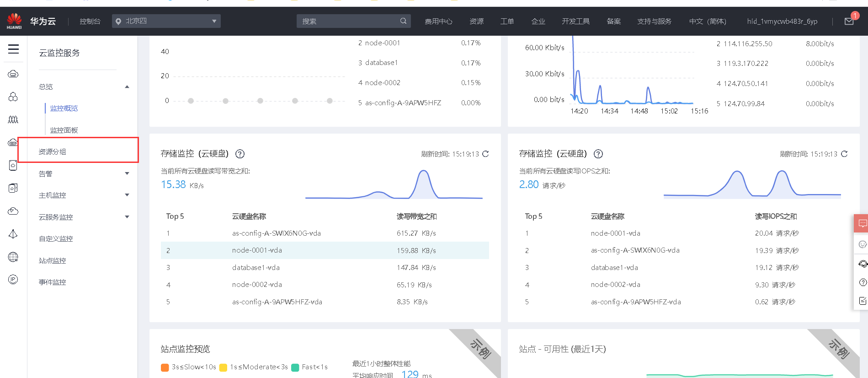Click as-config-A-SWIX6N0G-vda in the 读写IOPS table

click(x=635, y=250)
